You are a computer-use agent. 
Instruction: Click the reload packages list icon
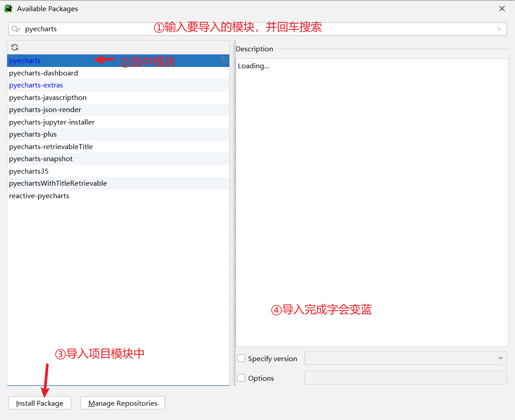point(15,47)
